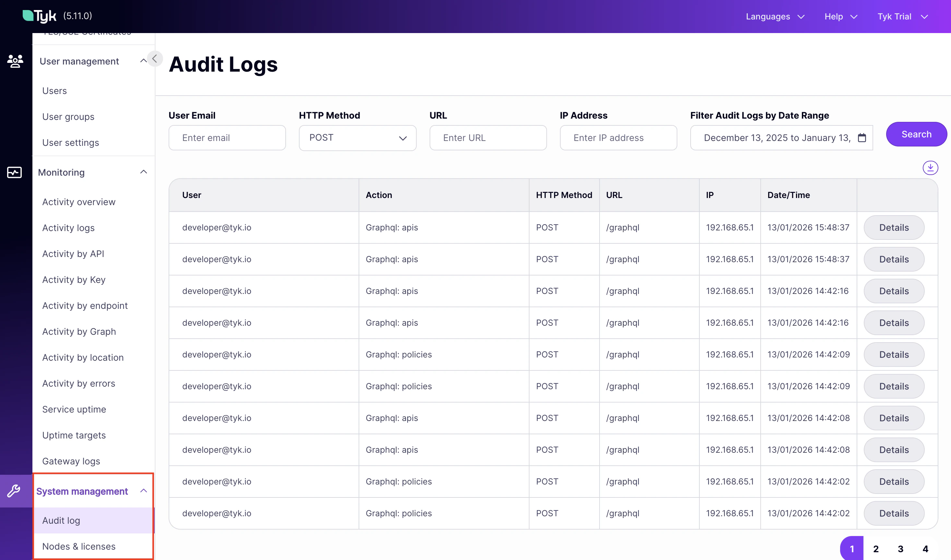Select the Audit log sidebar item
Screen dimensions: 951x560
[61, 520]
